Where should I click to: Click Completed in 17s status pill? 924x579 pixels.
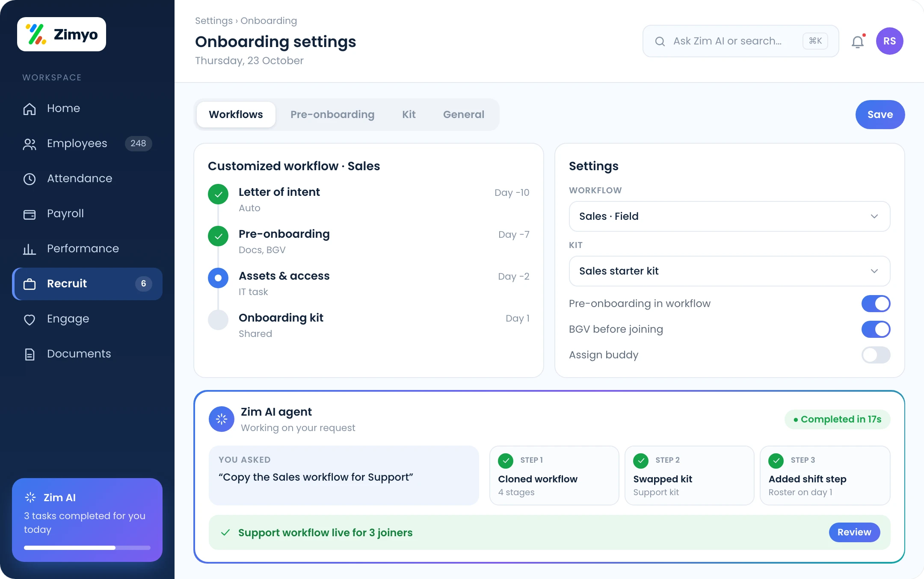(838, 419)
